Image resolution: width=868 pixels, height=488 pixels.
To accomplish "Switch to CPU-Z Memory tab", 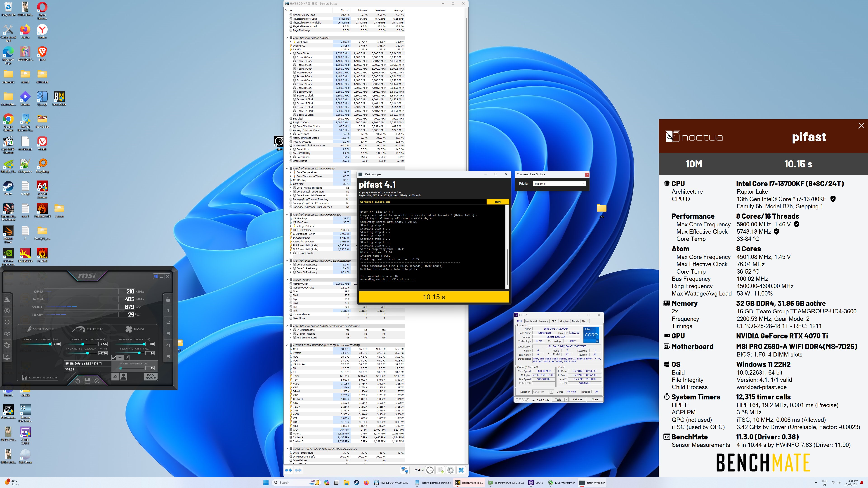I will [x=543, y=321].
